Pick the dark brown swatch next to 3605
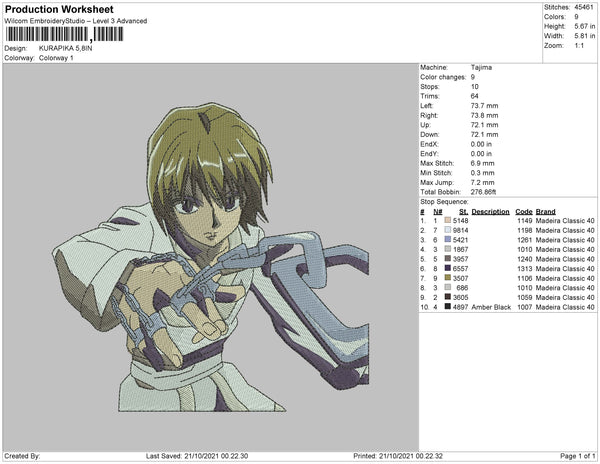Image resolution: width=600 pixels, height=464 pixels. click(447, 297)
